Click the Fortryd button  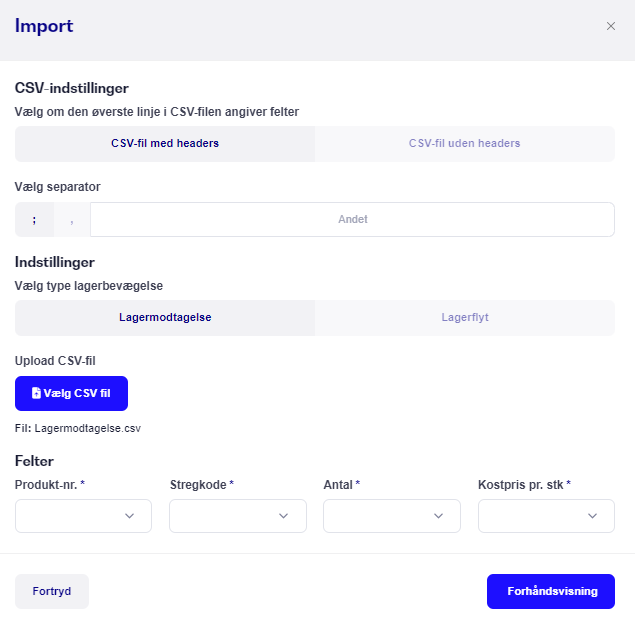click(x=52, y=591)
